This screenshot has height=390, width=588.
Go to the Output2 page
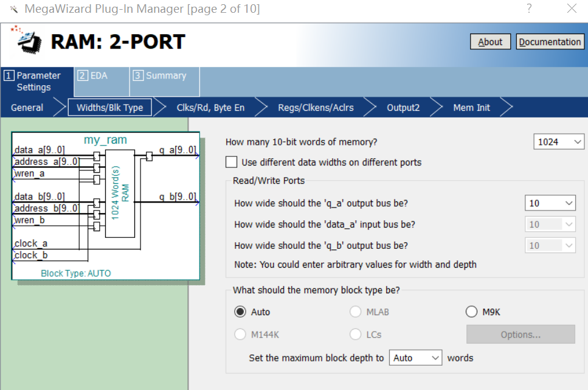pos(403,108)
